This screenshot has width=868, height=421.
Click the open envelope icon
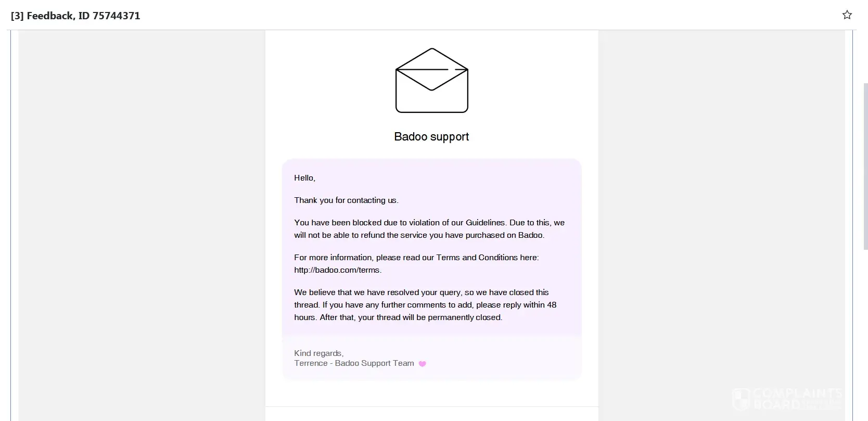431,80
